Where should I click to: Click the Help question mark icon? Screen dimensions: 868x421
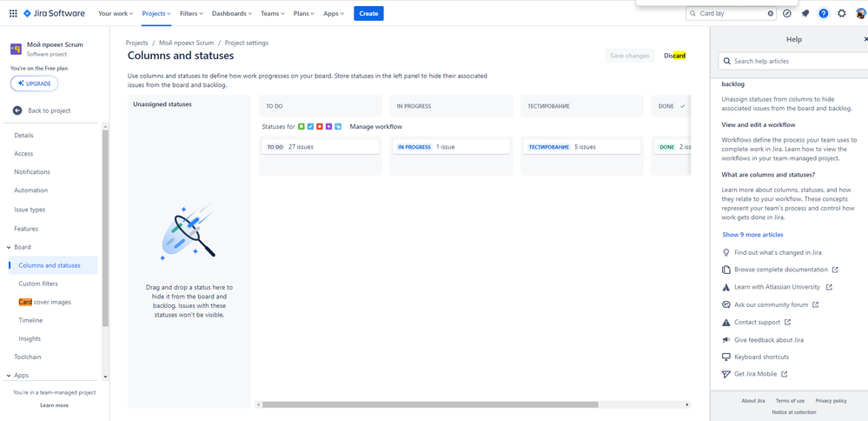[824, 13]
